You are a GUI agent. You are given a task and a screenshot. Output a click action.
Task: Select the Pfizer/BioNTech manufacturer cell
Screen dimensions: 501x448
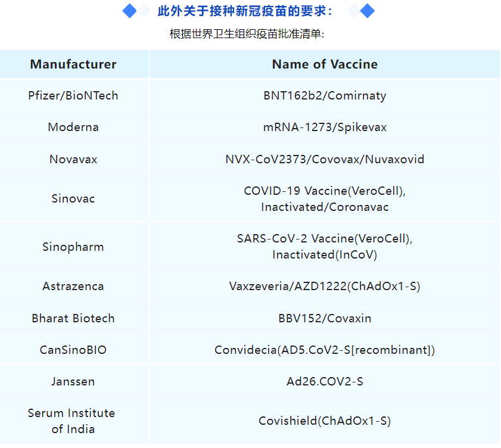coord(73,95)
